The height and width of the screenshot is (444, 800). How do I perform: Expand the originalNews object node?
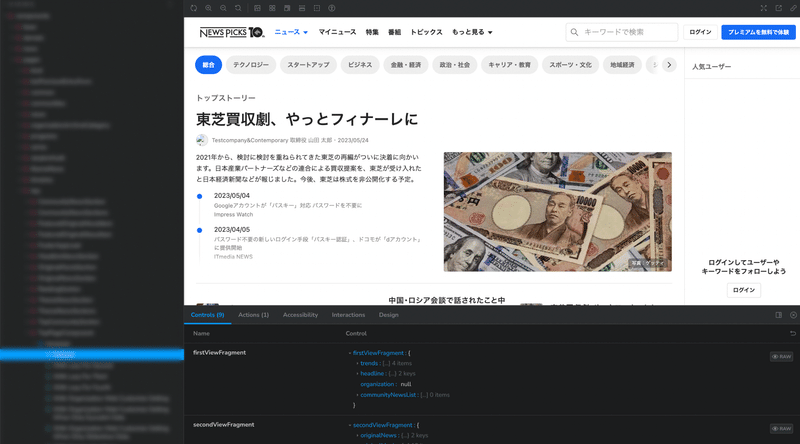click(357, 435)
